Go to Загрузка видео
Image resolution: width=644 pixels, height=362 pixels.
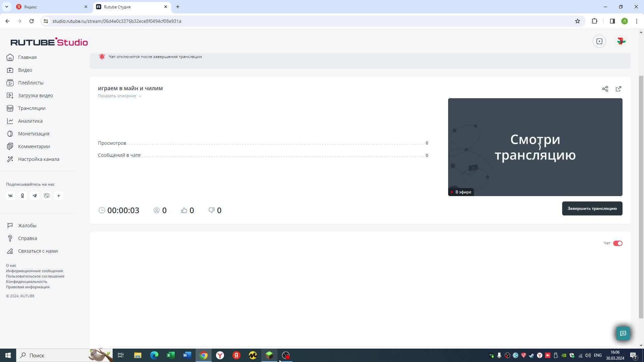(35, 96)
